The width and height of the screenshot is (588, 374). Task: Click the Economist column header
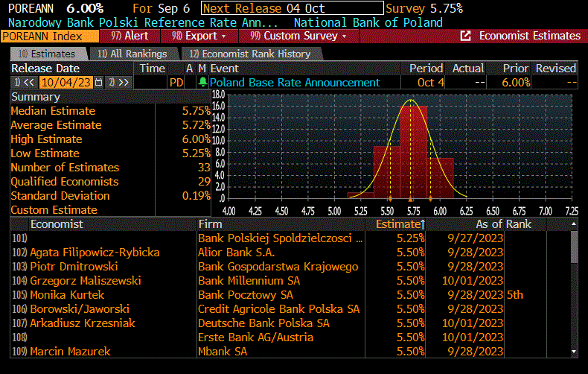[x=57, y=224]
